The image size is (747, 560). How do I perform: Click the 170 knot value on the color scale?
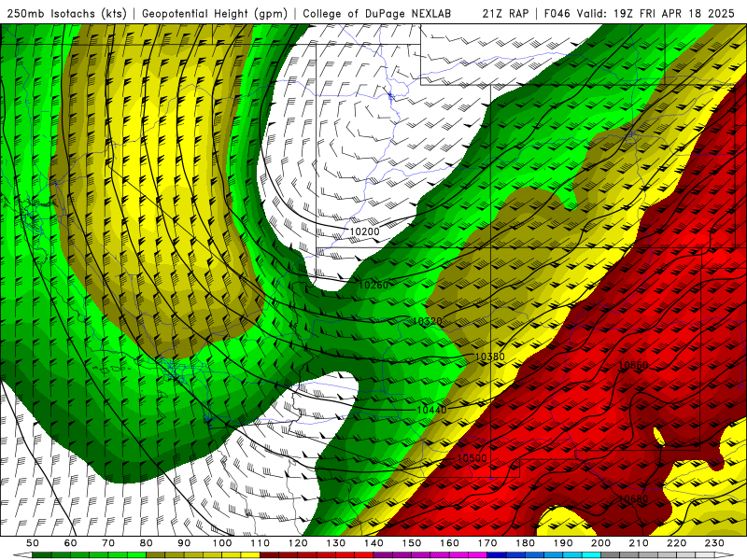487,543
